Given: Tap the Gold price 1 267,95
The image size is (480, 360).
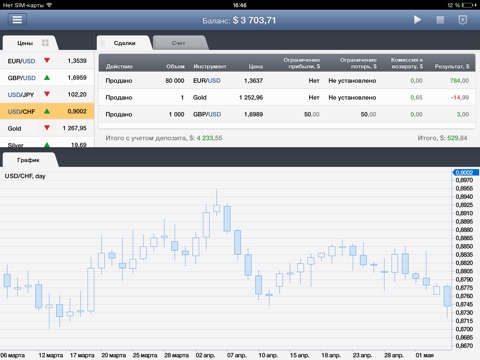Looking at the screenshot, I should (75, 128).
